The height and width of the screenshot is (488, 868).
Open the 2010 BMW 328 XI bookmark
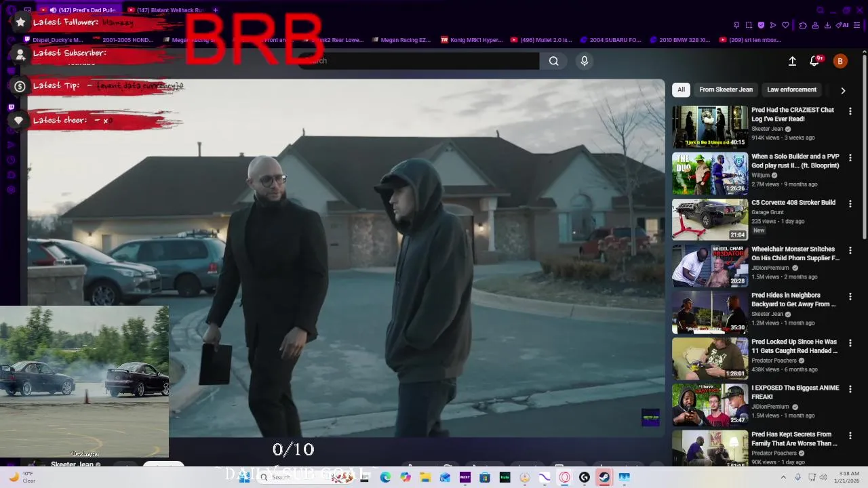coord(679,40)
